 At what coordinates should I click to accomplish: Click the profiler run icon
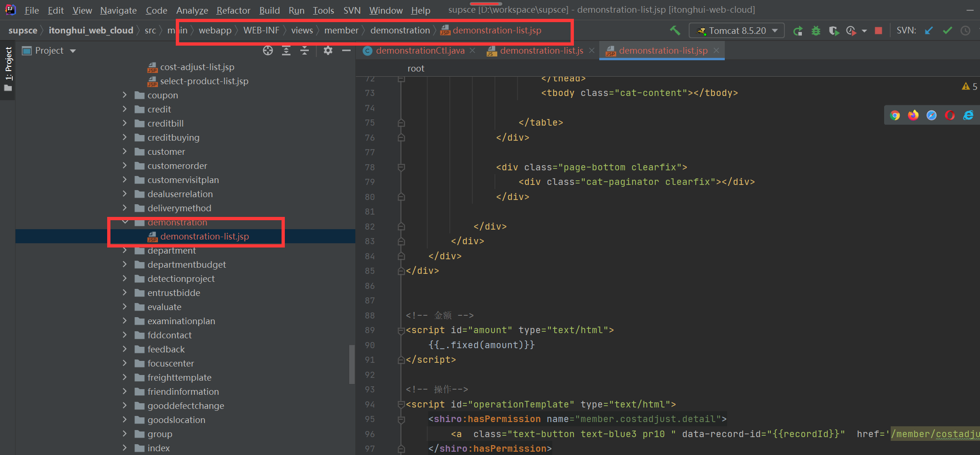pos(851,31)
